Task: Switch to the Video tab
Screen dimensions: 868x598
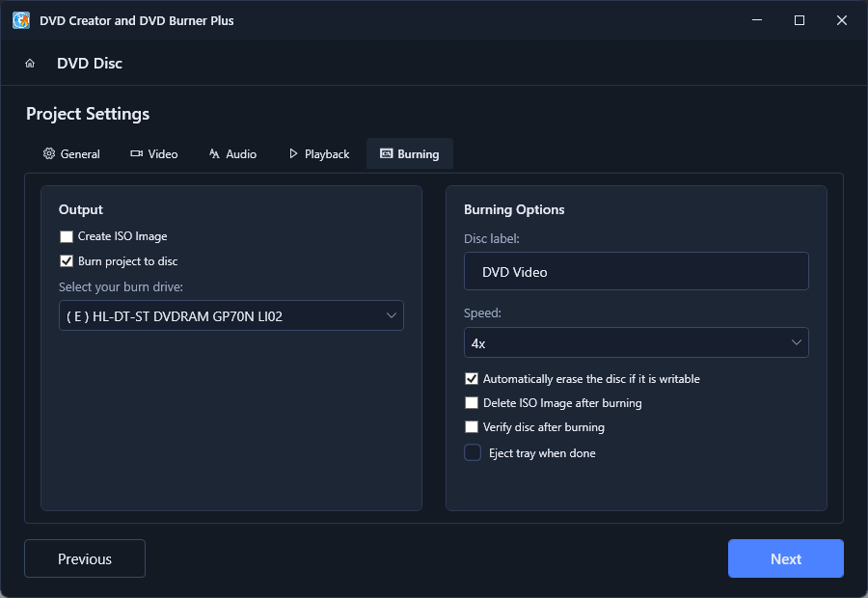Action: (154, 154)
